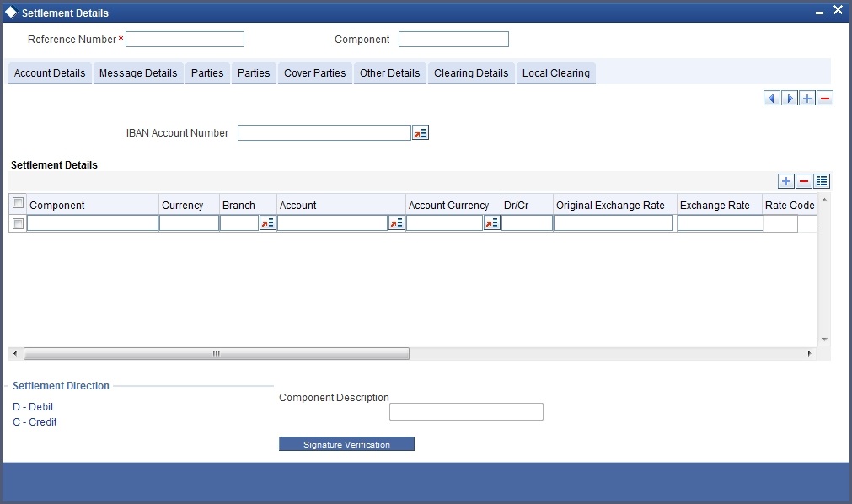This screenshot has height=504, width=852.
Task: Switch to Message Details tab
Action: [138, 72]
